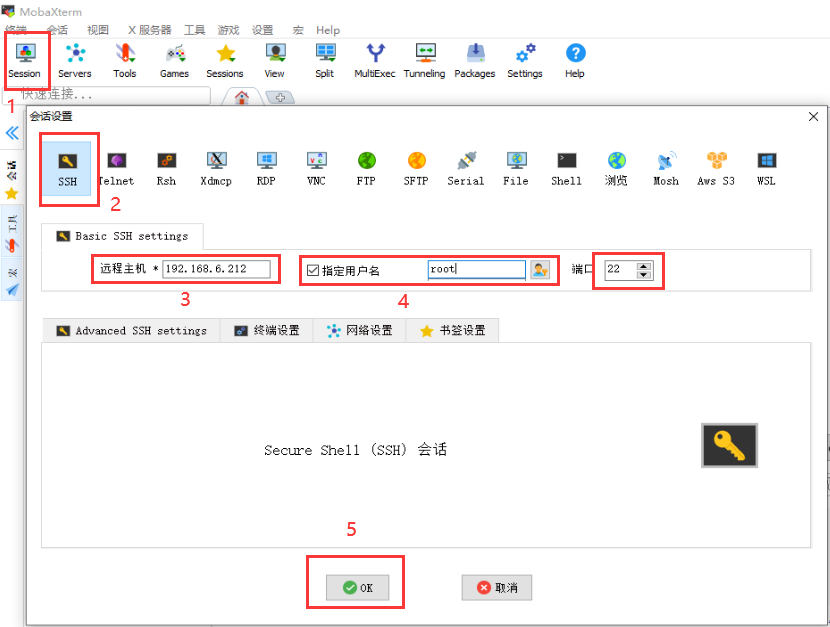Click the user credentials manager icon
The height and width of the screenshot is (627, 830).
click(540, 270)
